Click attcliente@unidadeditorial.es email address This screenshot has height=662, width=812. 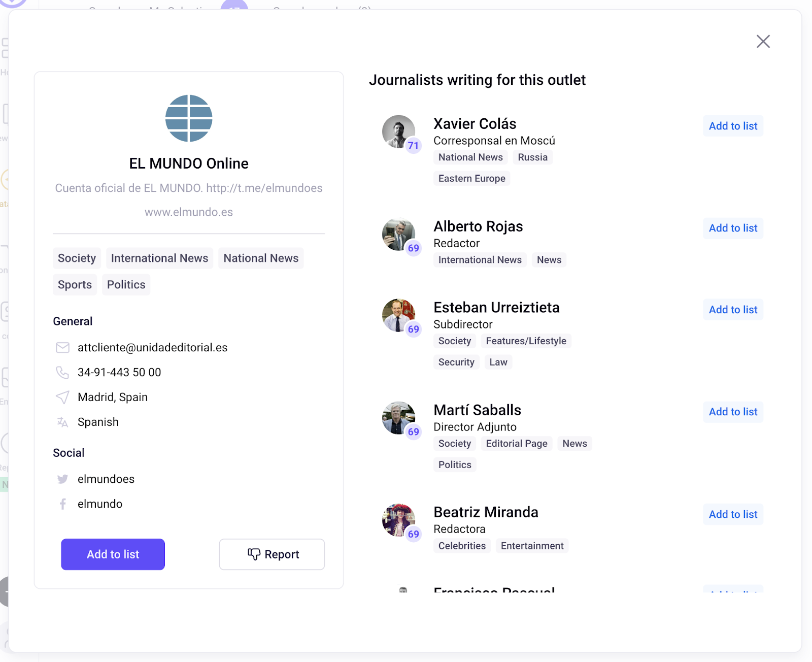coord(152,348)
